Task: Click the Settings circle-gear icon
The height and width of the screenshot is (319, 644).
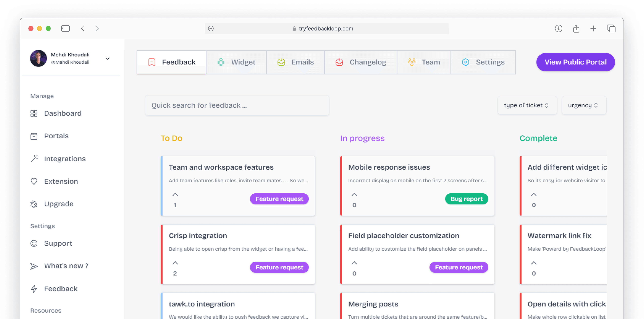Action: tap(465, 62)
